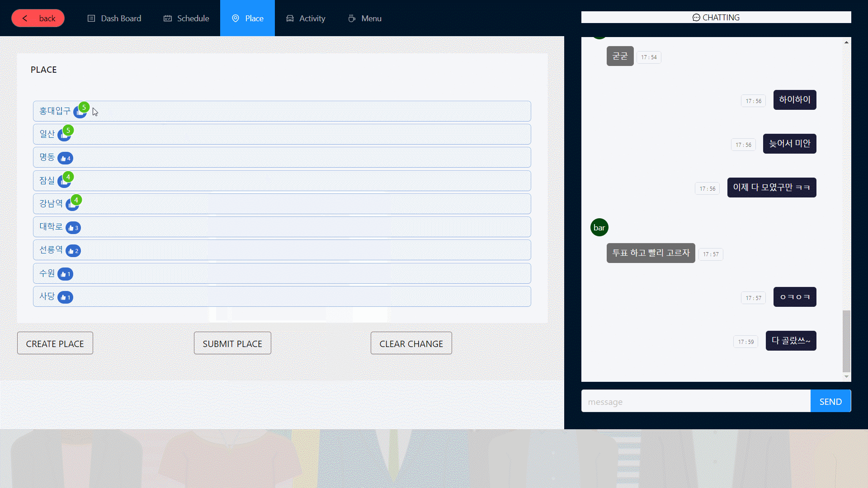This screenshot has width=868, height=488.
Task: Like 대학로 with thumbs-up badge
Action: click(73, 228)
